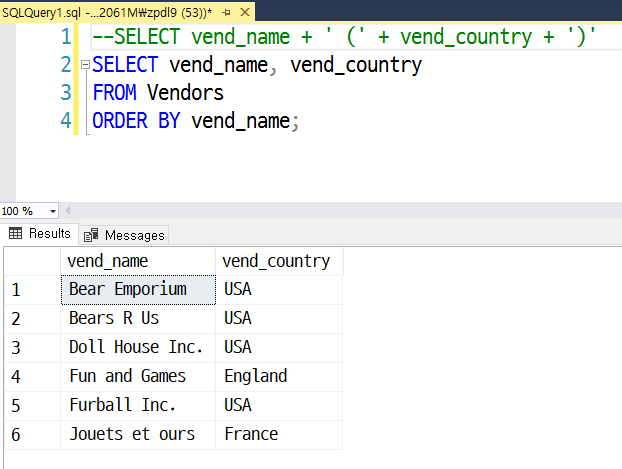622x469 pixels.
Task: Select the England country cell
Action: (279, 377)
